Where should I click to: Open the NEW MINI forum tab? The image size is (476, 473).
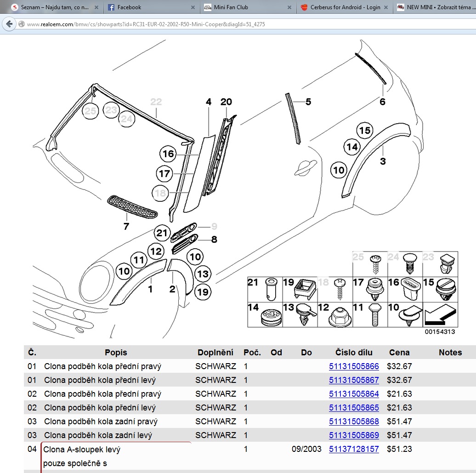tap(436, 7)
